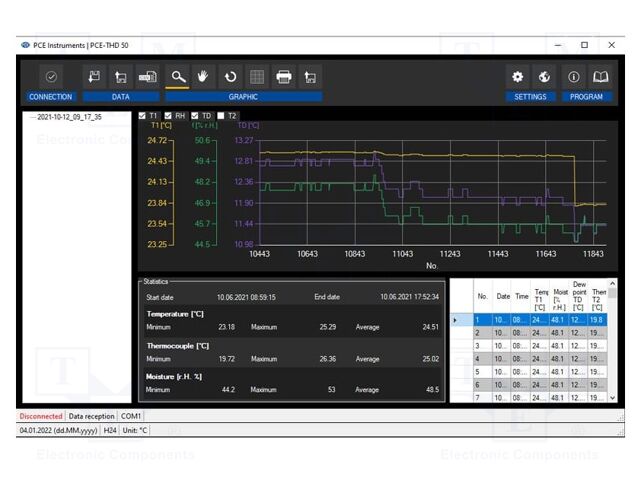The height and width of the screenshot is (480, 640).
Task: Open the program info icon
Action: tap(574, 76)
